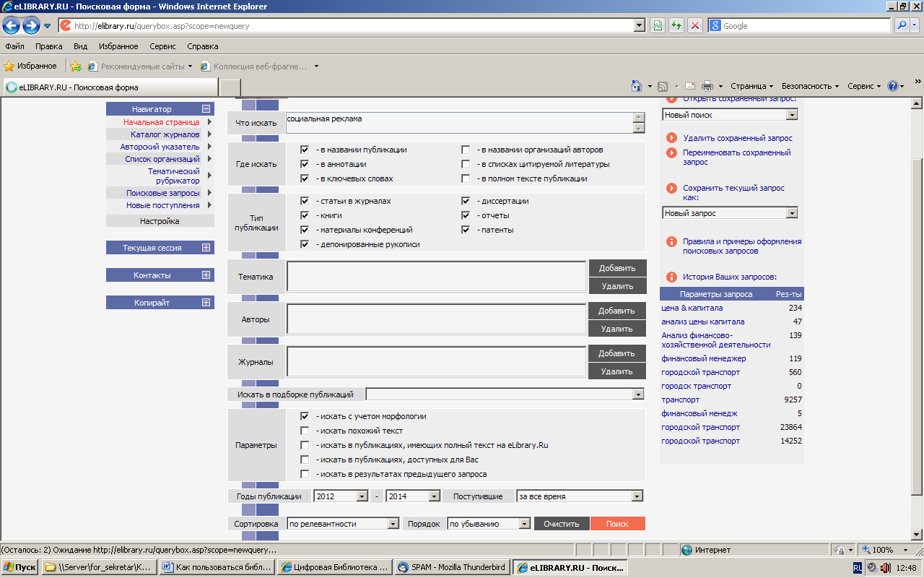Collapse Навигатор panel with minus icon
Screen dimensions: 924x578
206,109
